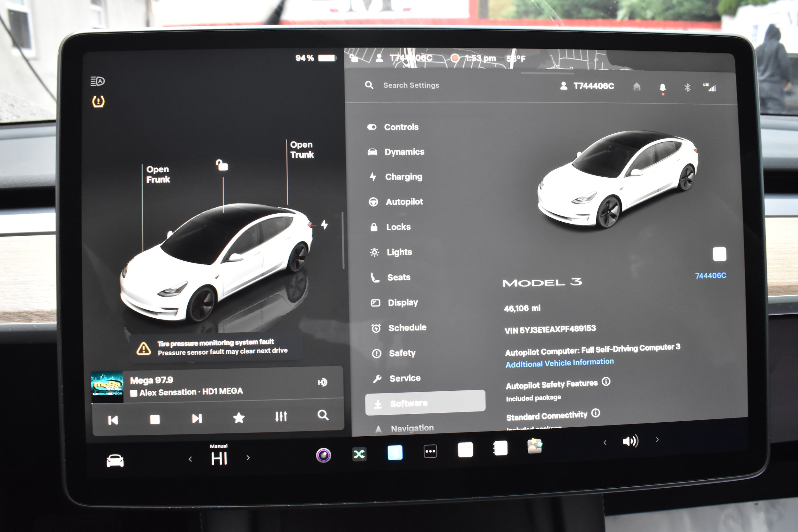Toggle the auto headlights indicator
798x532 pixels.
[97, 81]
